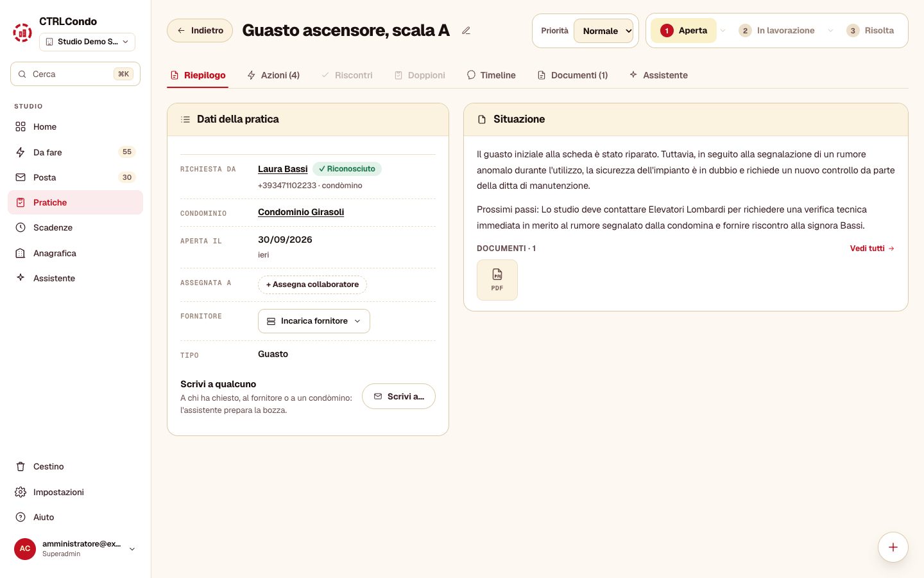This screenshot has height=578, width=924.
Task: Click the CTRLCondo logo icon
Action: coord(22,32)
